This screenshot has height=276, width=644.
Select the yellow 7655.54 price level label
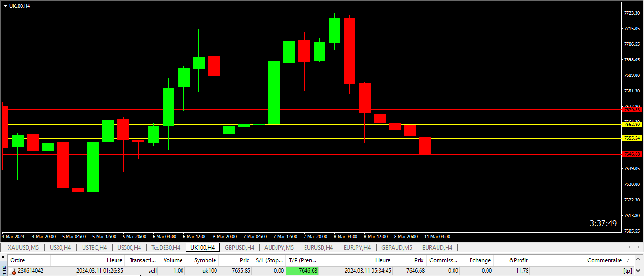coord(632,138)
